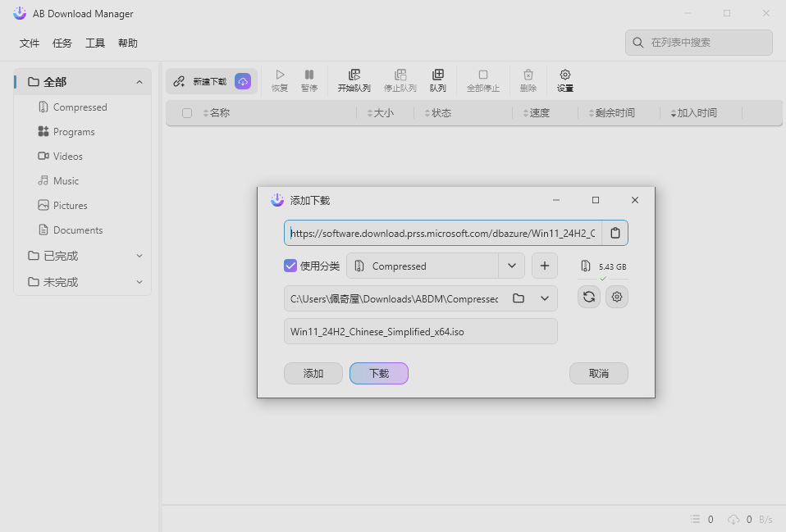Open the Tools (工具) menu
This screenshot has height=532, width=786.
(x=95, y=43)
